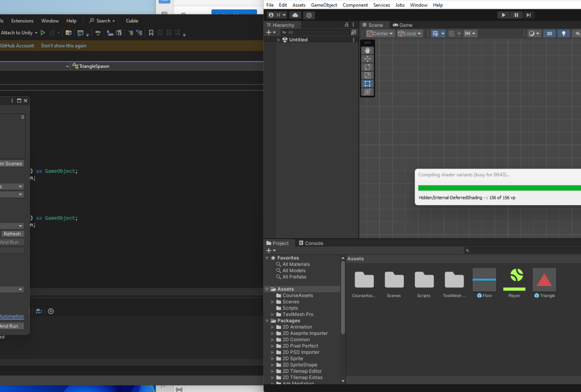Select the Scale tool in Scene toolbar
Screen dimensions: 581x392
point(367,76)
